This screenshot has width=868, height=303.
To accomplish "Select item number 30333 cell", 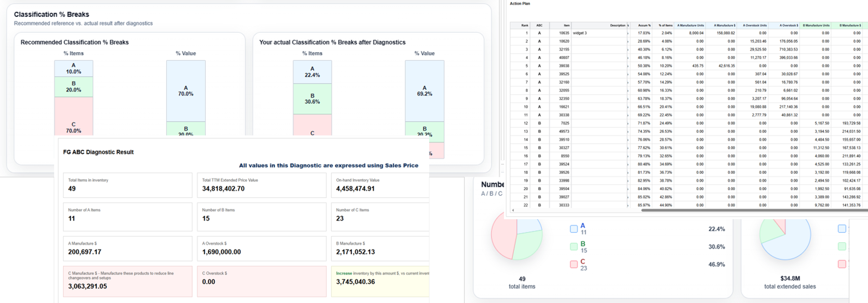I will (560, 205).
